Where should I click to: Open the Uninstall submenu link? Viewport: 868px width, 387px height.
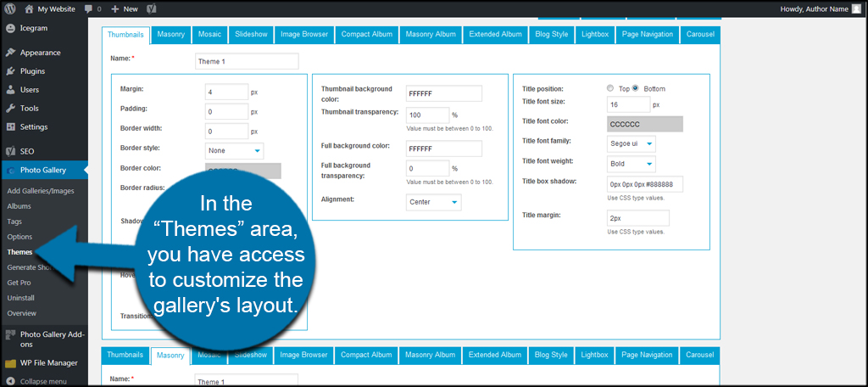(x=20, y=298)
